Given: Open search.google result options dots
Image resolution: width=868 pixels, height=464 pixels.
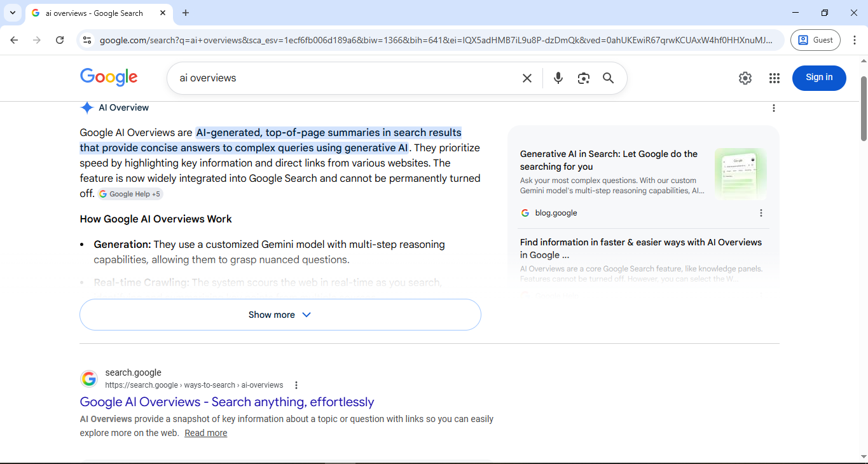Looking at the screenshot, I should 296,385.
